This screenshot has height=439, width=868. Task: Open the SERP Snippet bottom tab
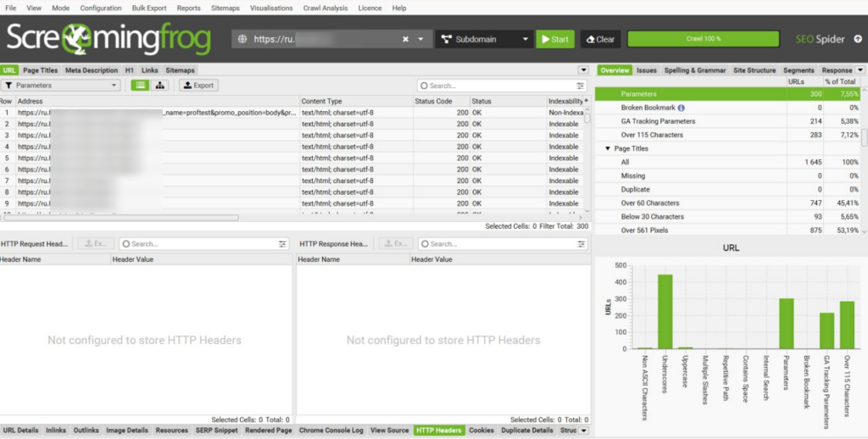216,431
